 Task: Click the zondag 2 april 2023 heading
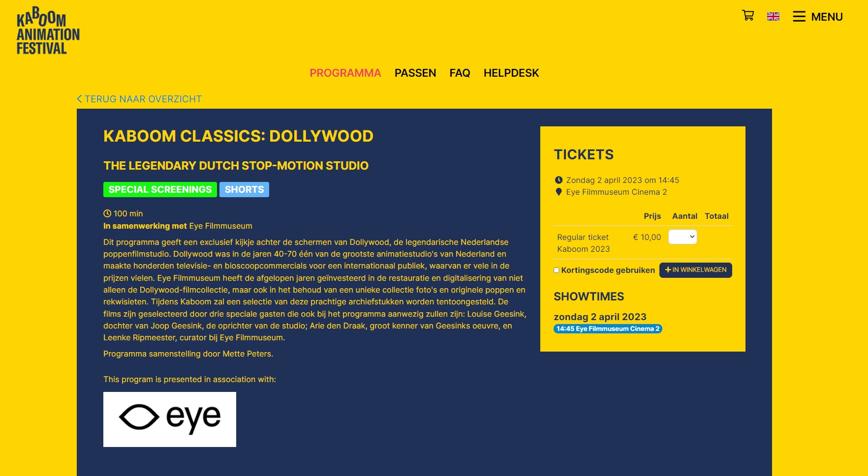coord(600,317)
